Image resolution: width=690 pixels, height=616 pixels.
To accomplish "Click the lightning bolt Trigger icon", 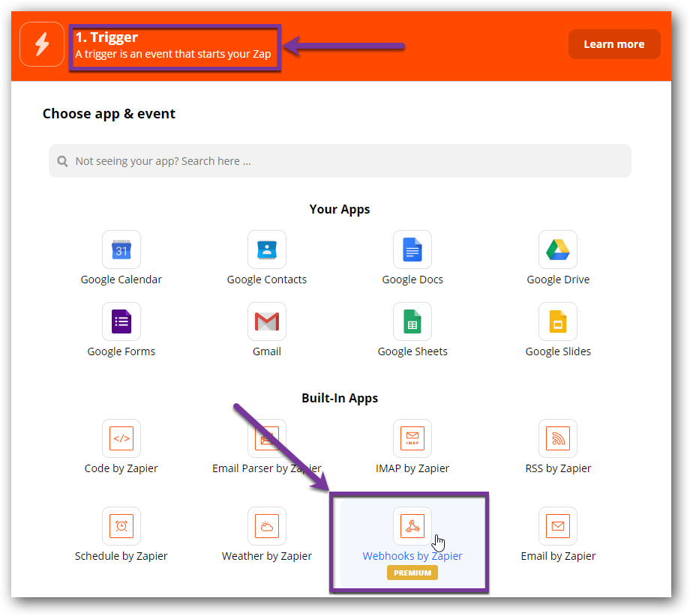I will click(x=42, y=44).
